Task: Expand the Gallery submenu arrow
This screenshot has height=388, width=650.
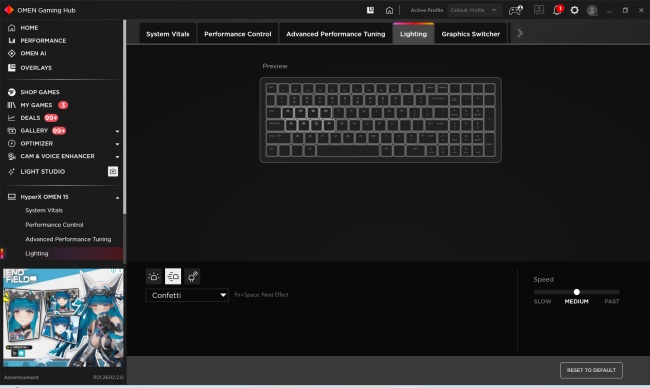Action: (x=117, y=131)
